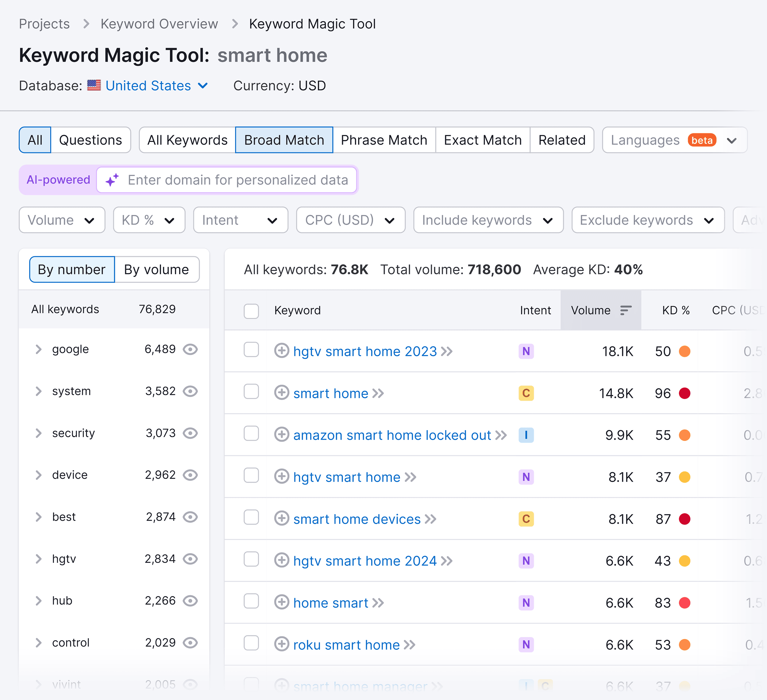Open details arrows next to smart home devices
This screenshot has height=700, width=767.
(x=431, y=518)
